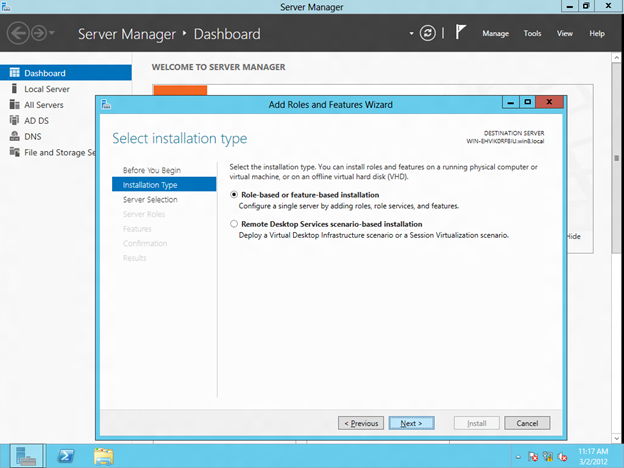Screen dimensions: 624x468
Task: Open File Explorer from the taskbar
Action: click(x=104, y=455)
